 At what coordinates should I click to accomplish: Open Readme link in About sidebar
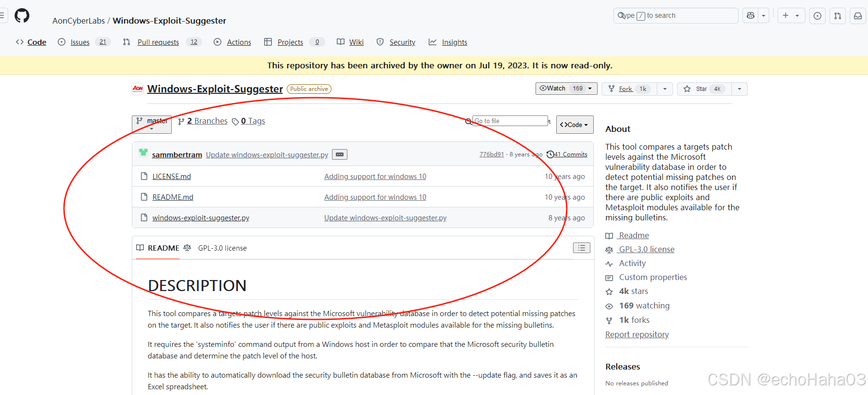click(634, 235)
